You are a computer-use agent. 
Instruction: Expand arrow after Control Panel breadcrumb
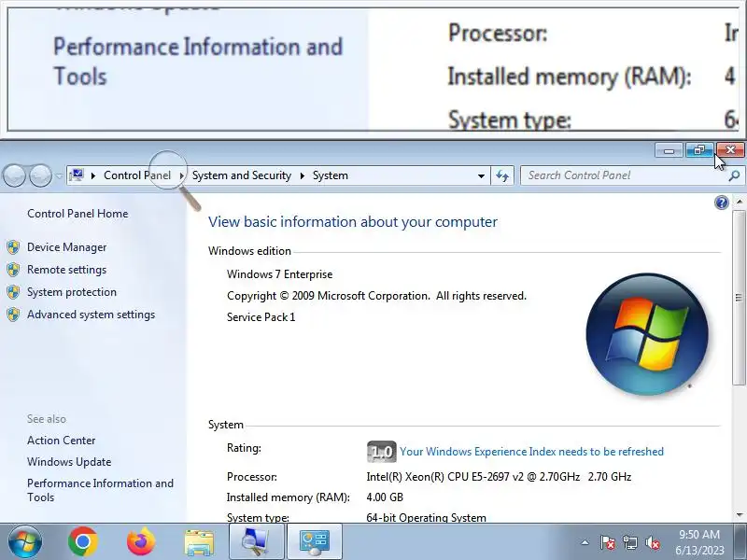[x=181, y=175]
